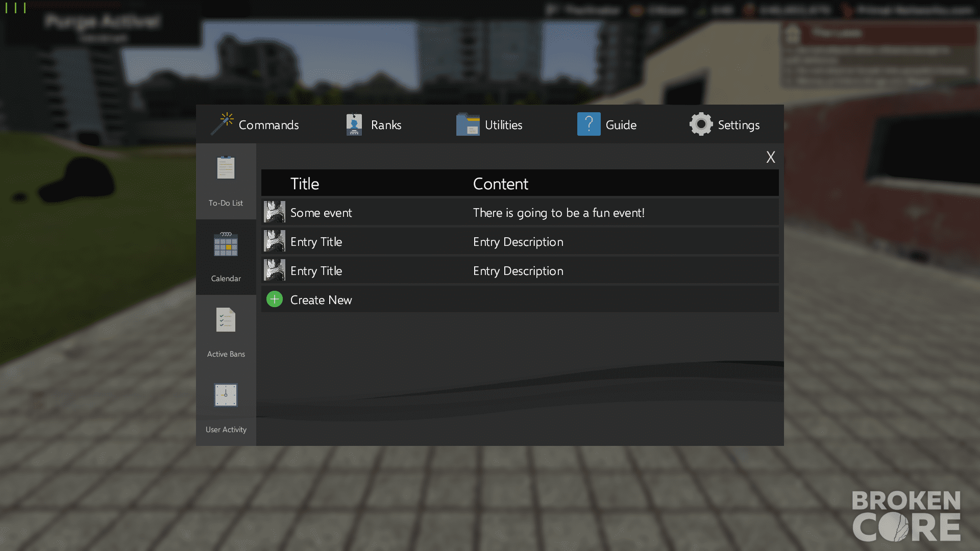Viewport: 980px width, 551px height.
Task: Select the 'Some event' title text
Action: point(321,213)
